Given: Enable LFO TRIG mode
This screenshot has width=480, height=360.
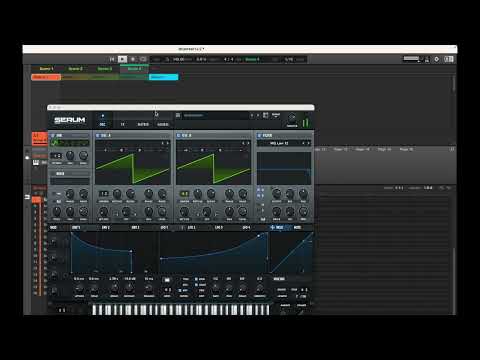Looking at the screenshot, I should (x=185, y=279).
